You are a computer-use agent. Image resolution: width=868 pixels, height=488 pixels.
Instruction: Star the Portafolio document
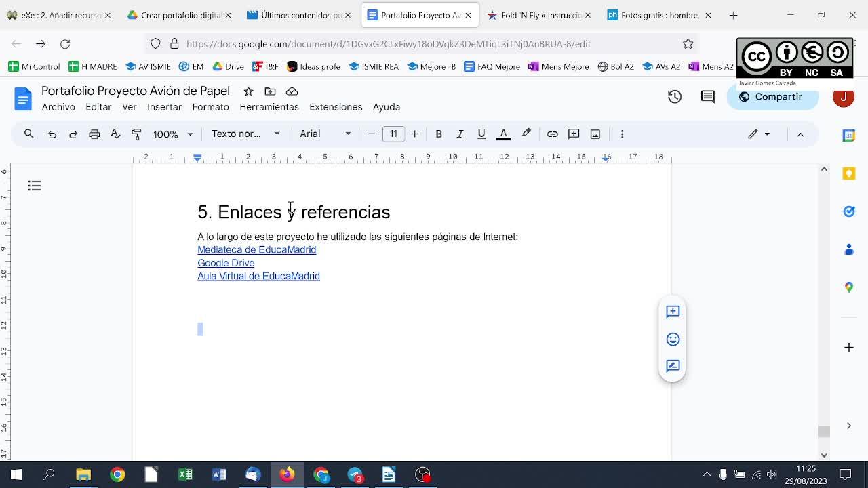pos(248,91)
